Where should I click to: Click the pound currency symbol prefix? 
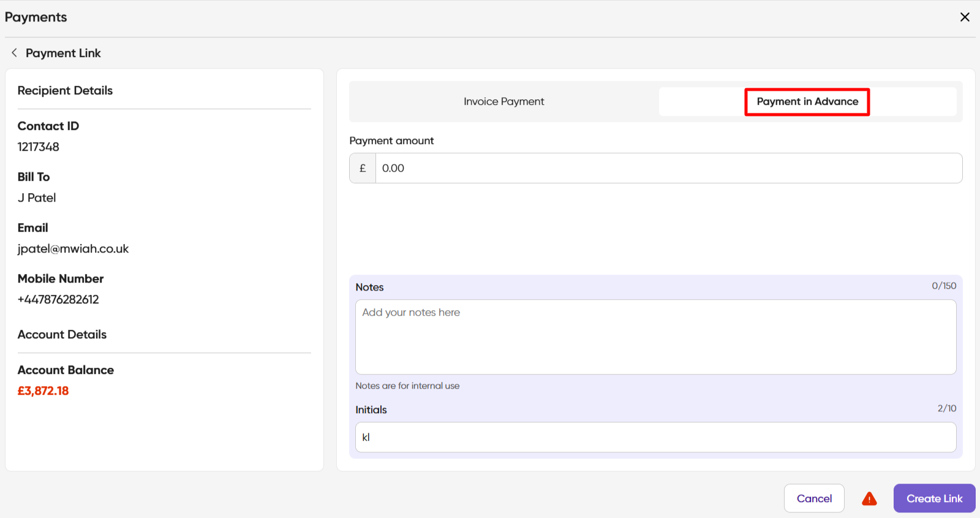click(x=363, y=168)
